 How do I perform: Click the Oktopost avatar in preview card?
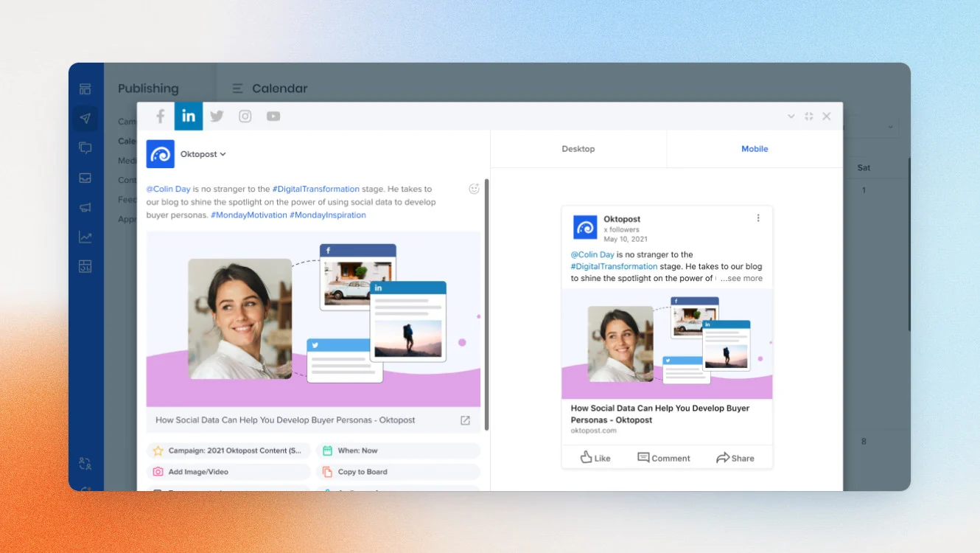coord(585,228)
